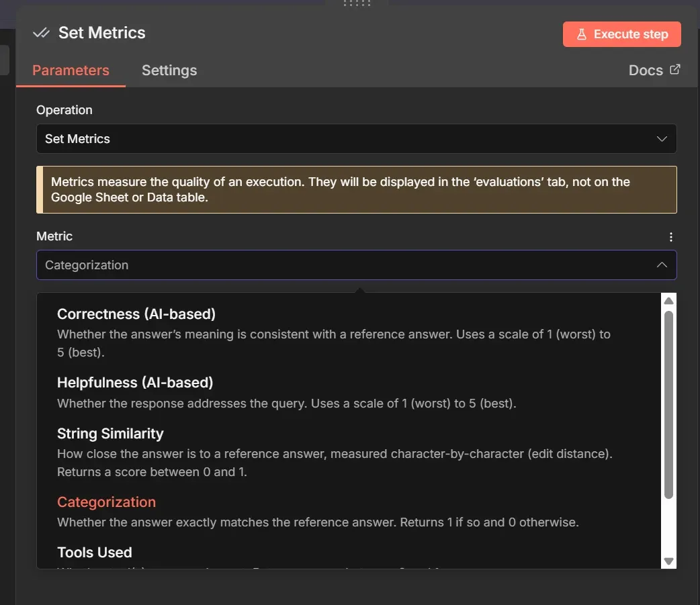Image resolution: width=700 pixels, height=605 pixels.
Task: Click the kebab menu beside the Metric label
Action: (670, 236)
